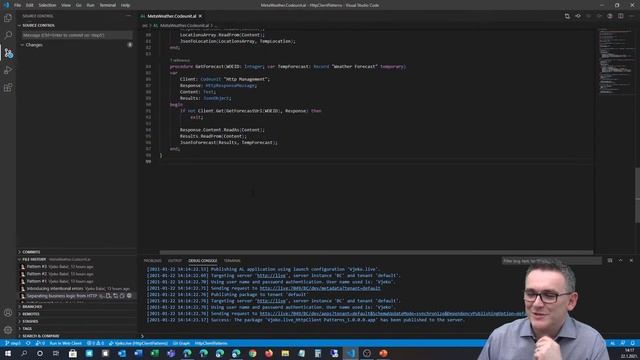Click Git Graph in the status bar
This screenshot has height=360, width=640.
pyautogui.click(x=181, y=343)
